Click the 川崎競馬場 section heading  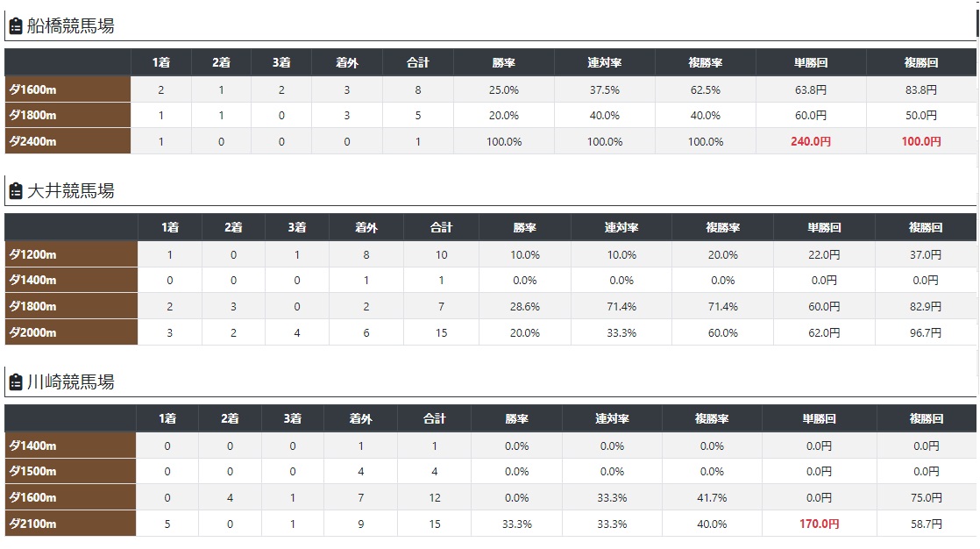(71, 382)
